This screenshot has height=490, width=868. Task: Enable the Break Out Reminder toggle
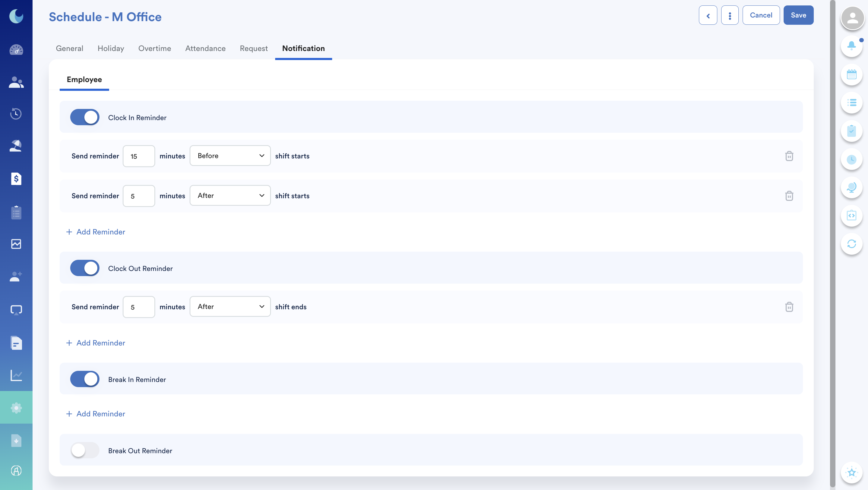pyautogui.click(x=85, y=450)
